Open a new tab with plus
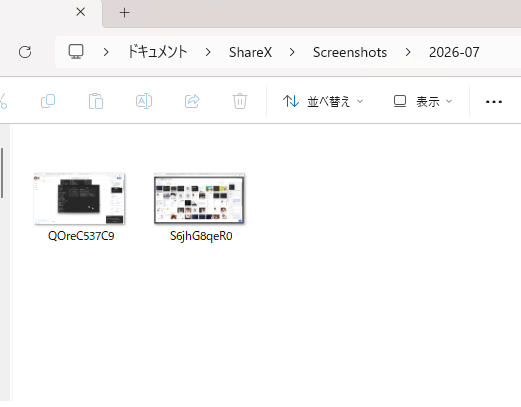 (x=124, y=13)
